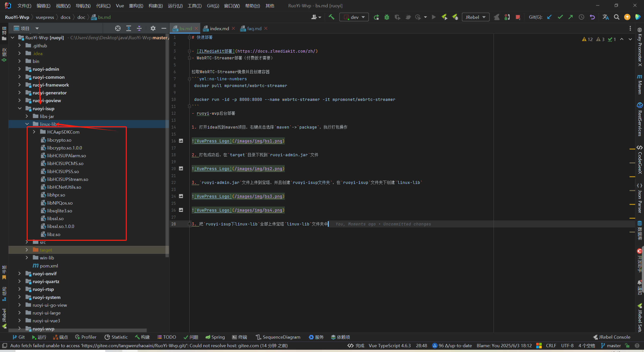This screenshot has height=352, width=644.
Task: Open the Git tool window button
Action: click(x=19, y=337)
